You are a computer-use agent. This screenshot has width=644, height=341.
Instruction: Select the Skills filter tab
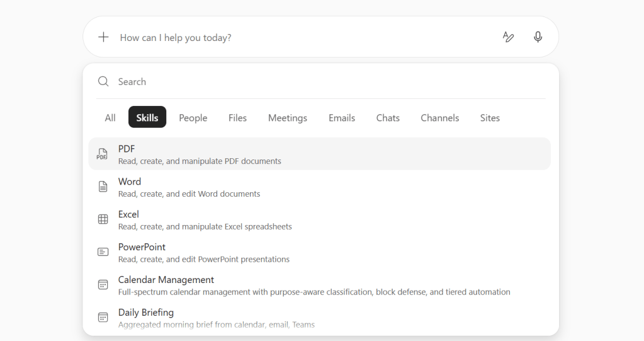[147, 118]
